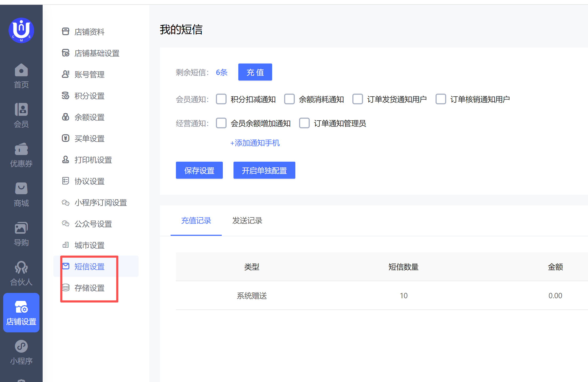Select the 店铺设置 store settings icon
Image resolution: width=588 pixels, height=382 pixels.
(21, 307)
